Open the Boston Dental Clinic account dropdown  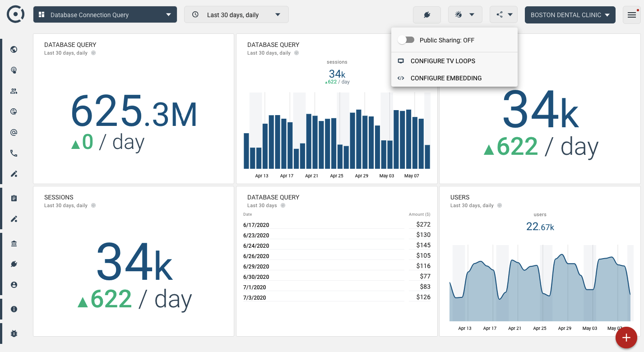coord(570,15)
